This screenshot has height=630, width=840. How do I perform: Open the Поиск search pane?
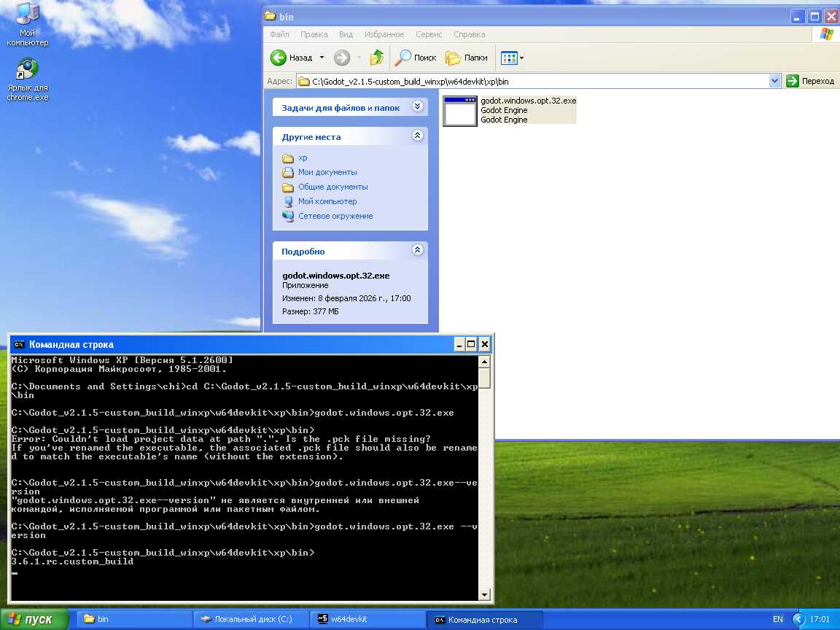(x=415, y=58)
